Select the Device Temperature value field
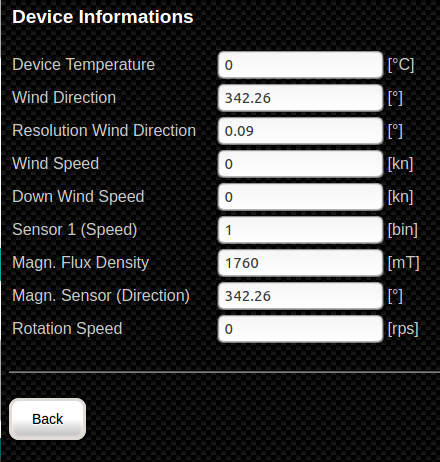The height and width of the screenshot is (462, 440). click(x=300, y=65)
